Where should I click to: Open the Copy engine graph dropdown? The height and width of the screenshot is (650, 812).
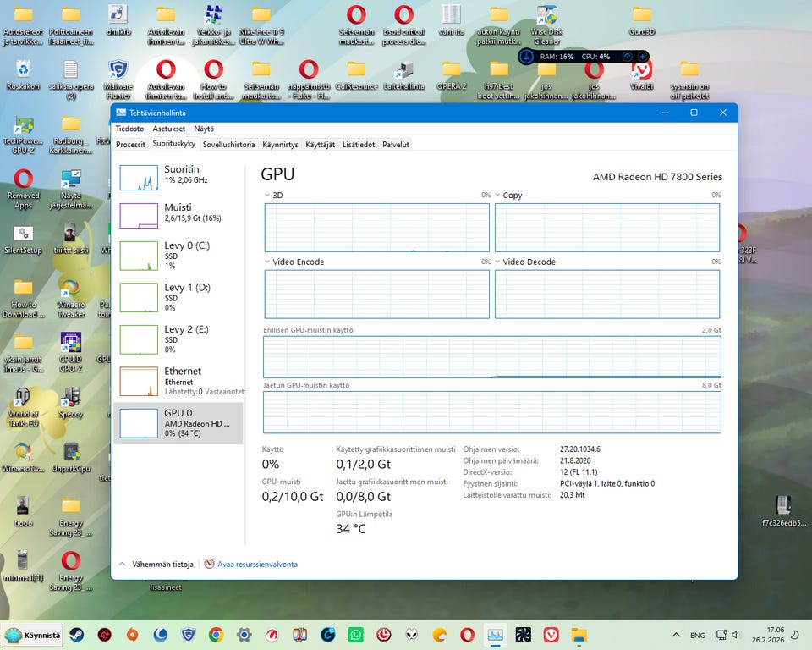click(497, 195)
